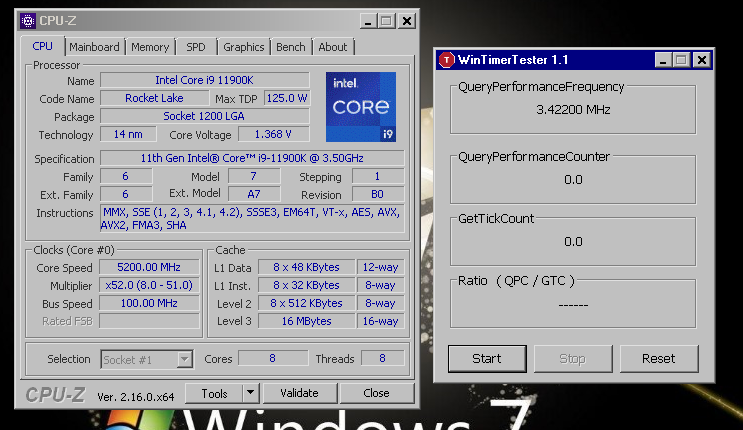Expand the Socket #1 selection combo box

point(146,359)
